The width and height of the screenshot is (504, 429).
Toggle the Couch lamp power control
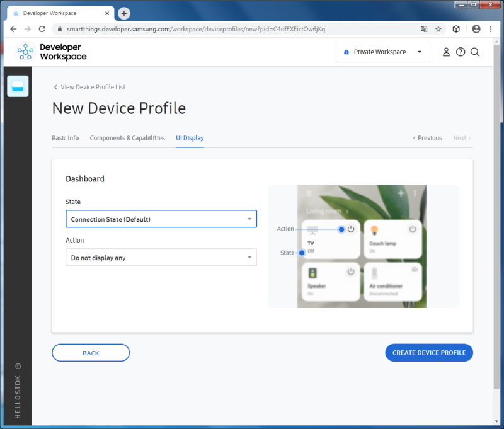tap(413, 229)
